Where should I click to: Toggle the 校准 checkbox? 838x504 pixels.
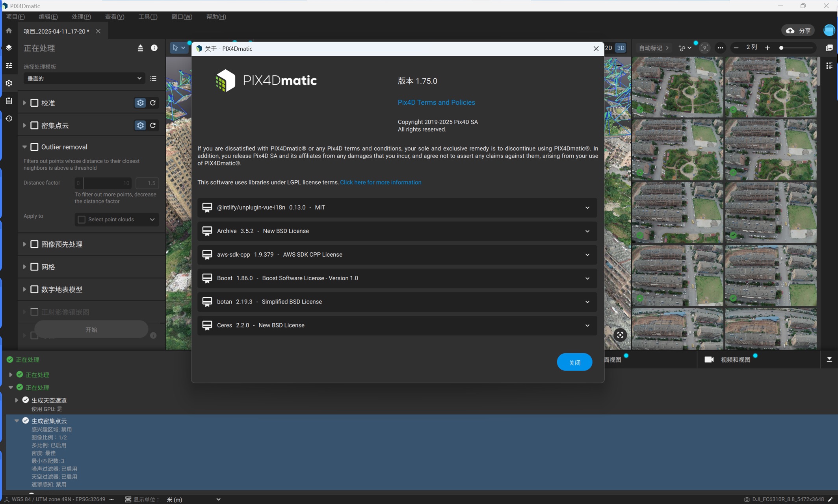point(34,103)
